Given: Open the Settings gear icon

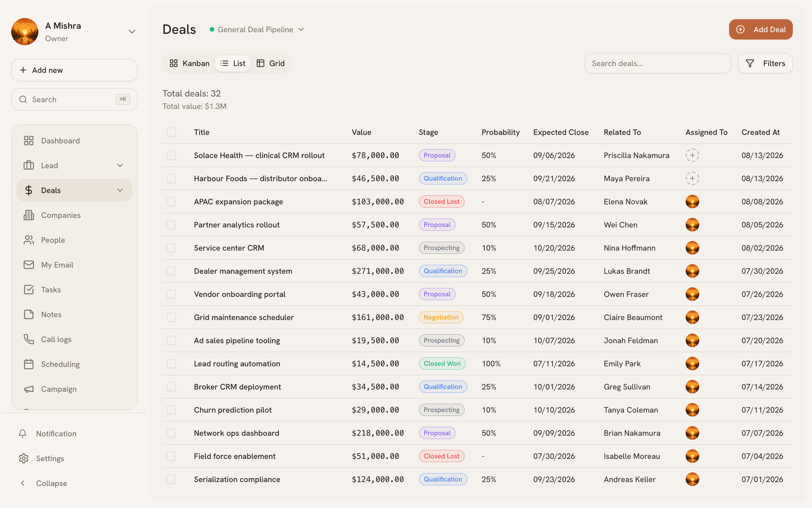Looking at the screenshot, I should [23, 458].
